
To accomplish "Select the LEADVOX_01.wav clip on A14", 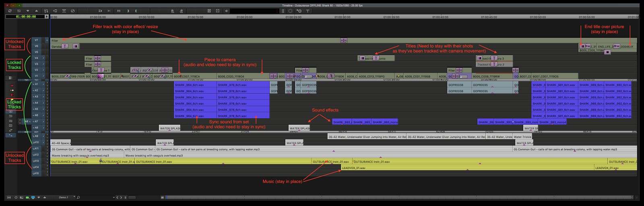I will [x=468, y=167].
